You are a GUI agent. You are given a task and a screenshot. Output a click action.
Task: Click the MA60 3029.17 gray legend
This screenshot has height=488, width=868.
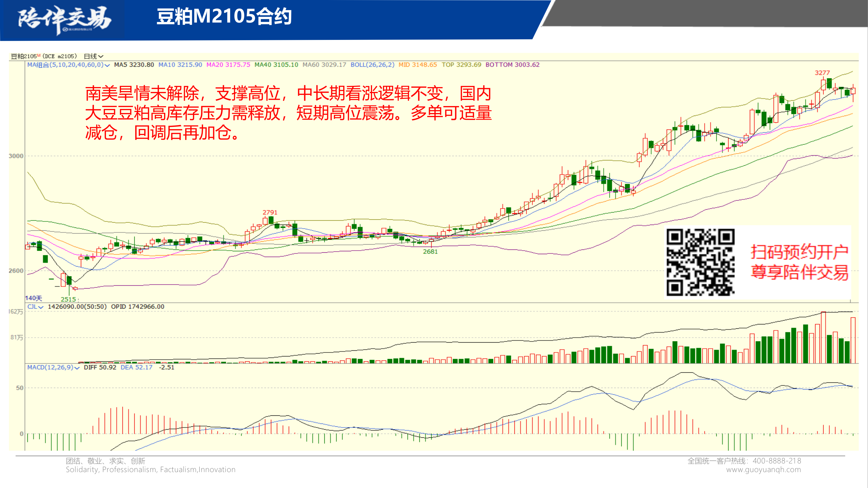click(324, 65)
